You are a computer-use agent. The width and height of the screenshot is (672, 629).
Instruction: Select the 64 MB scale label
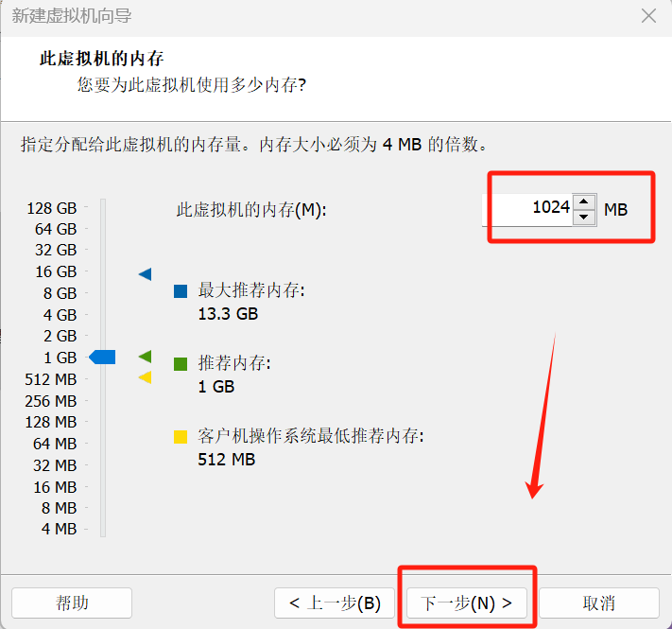tap(55, 444)
